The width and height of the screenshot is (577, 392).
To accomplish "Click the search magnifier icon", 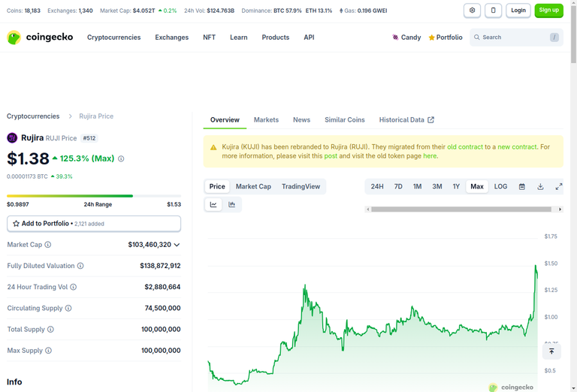I will (x=477, y=37).
